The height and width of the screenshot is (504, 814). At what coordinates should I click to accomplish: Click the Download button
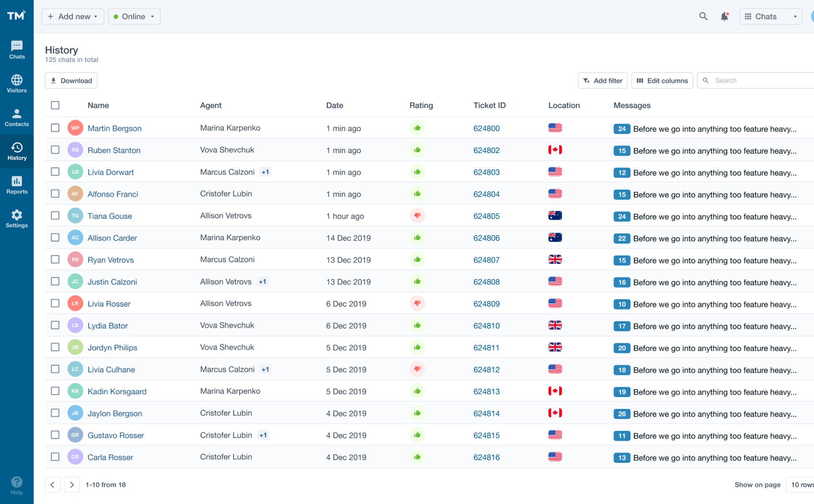point(71,80)
